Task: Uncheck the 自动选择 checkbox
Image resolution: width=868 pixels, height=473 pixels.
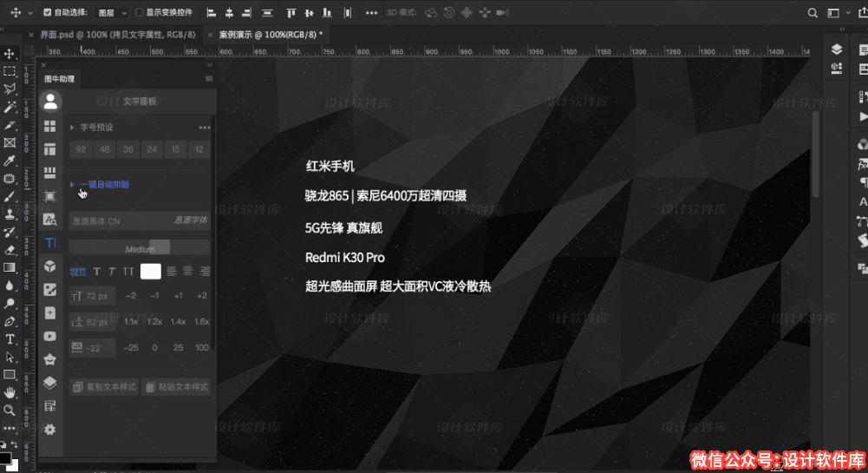Action: click(47, 12)
